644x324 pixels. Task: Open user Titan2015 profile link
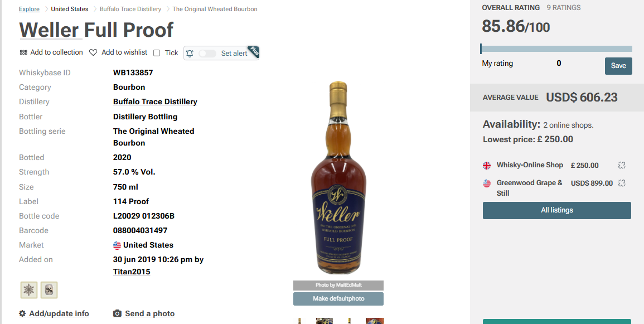click(132, 272)
